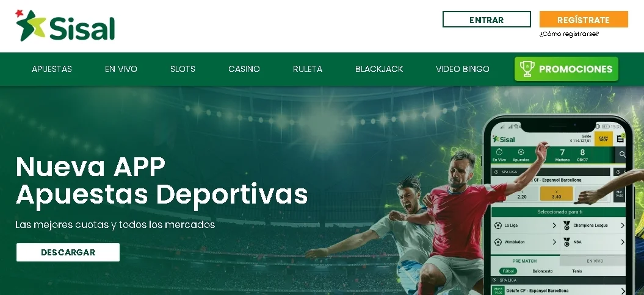Expand the La Liga chevron arrow
The height and width of the screenshot is (295, 644).
[554, 226]
